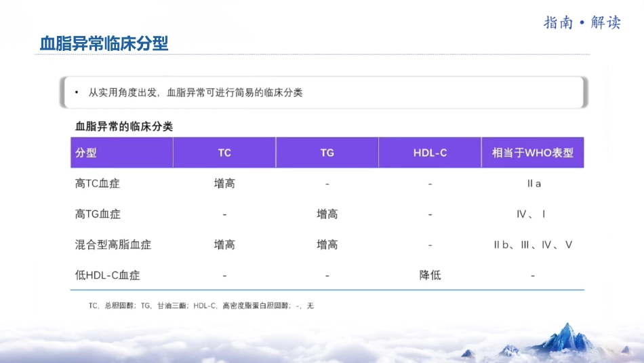This screenshot has width=644, height=363.
Task: Click the Ⅳ、Ⅰ WHO phenotype cell
Action: click(x=531, y=214)
